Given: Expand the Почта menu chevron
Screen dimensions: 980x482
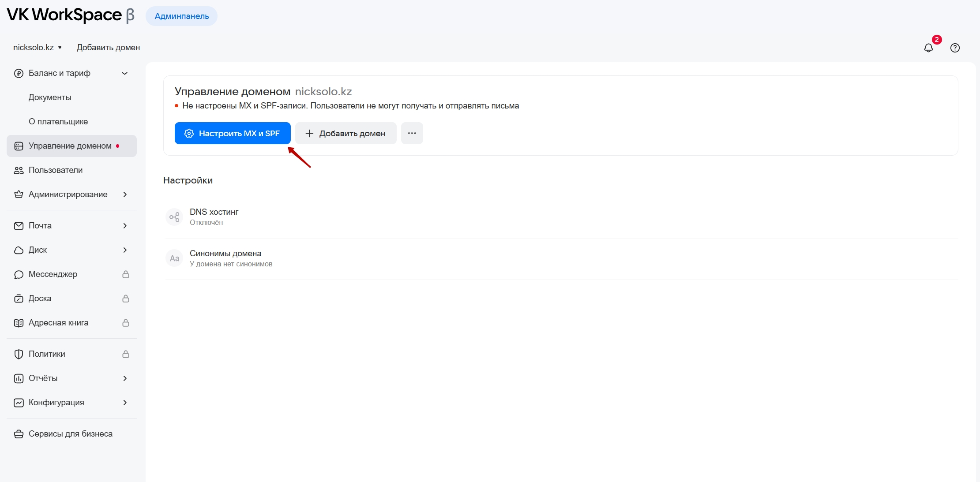Looking at the screenshot, I should (x=125, y=226).
